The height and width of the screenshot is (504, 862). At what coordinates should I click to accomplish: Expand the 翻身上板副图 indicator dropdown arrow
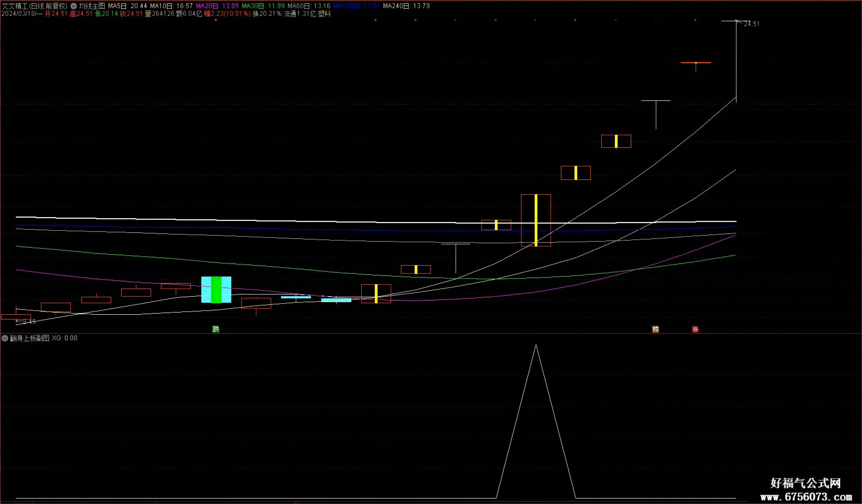5,338
